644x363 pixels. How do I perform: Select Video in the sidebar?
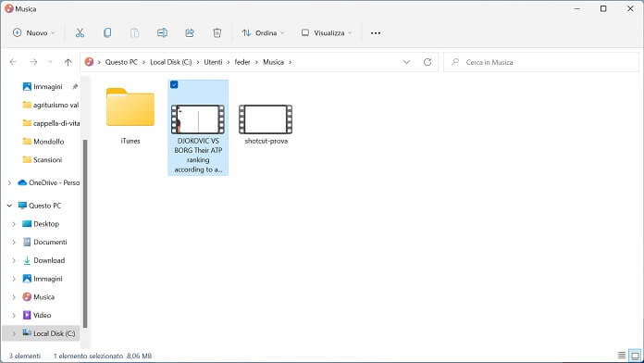coord(37,316)
